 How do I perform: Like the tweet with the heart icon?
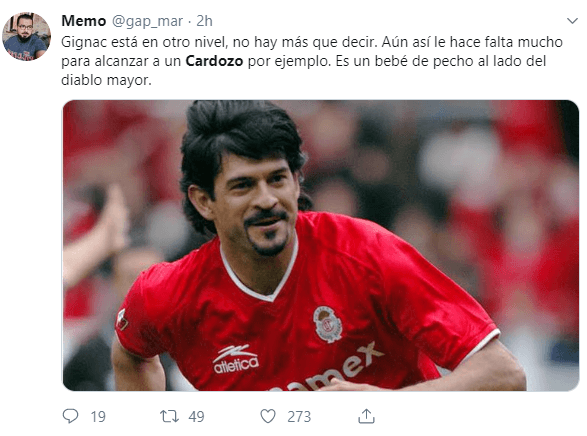[x=268, y=416]
